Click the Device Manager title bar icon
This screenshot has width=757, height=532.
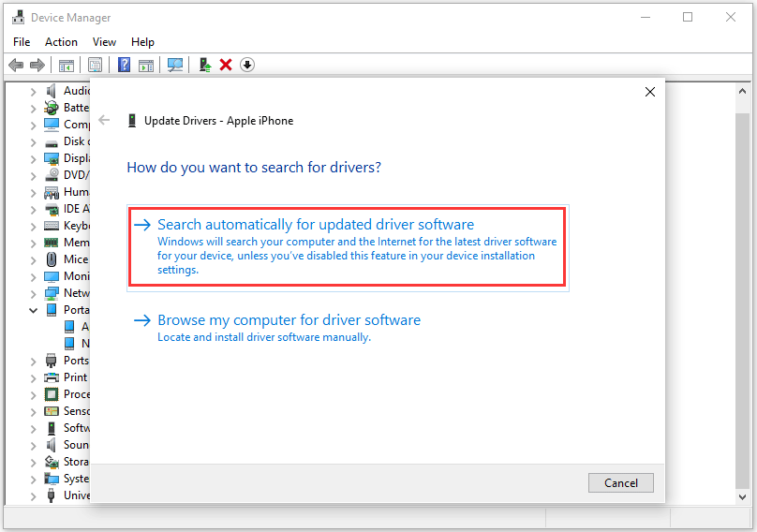[19, 18]
